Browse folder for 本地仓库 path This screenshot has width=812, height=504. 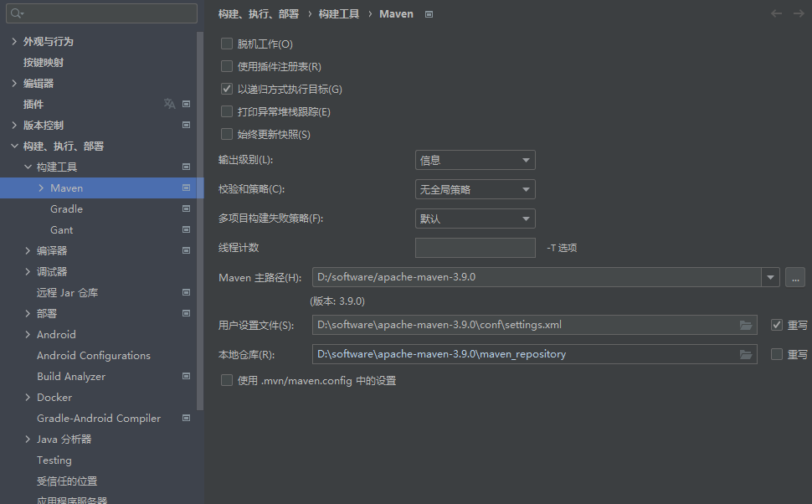pyautogui.click(x=746, y=354)
